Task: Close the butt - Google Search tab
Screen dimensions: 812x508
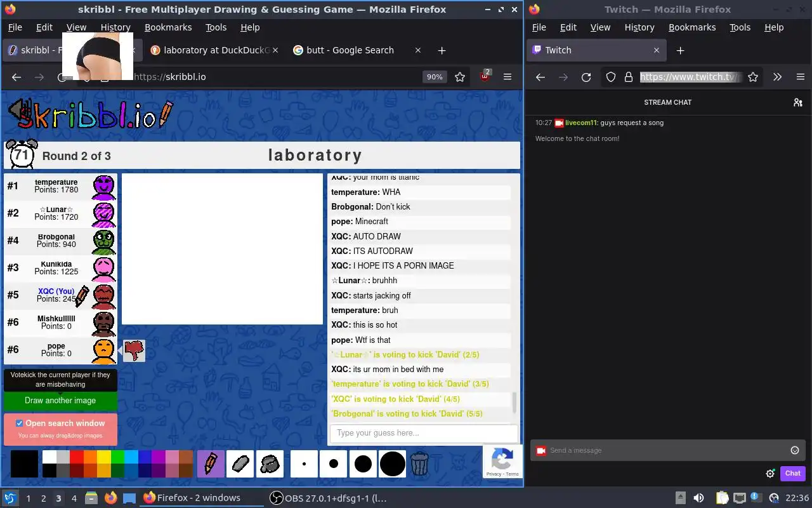Action: pos(417,50)
